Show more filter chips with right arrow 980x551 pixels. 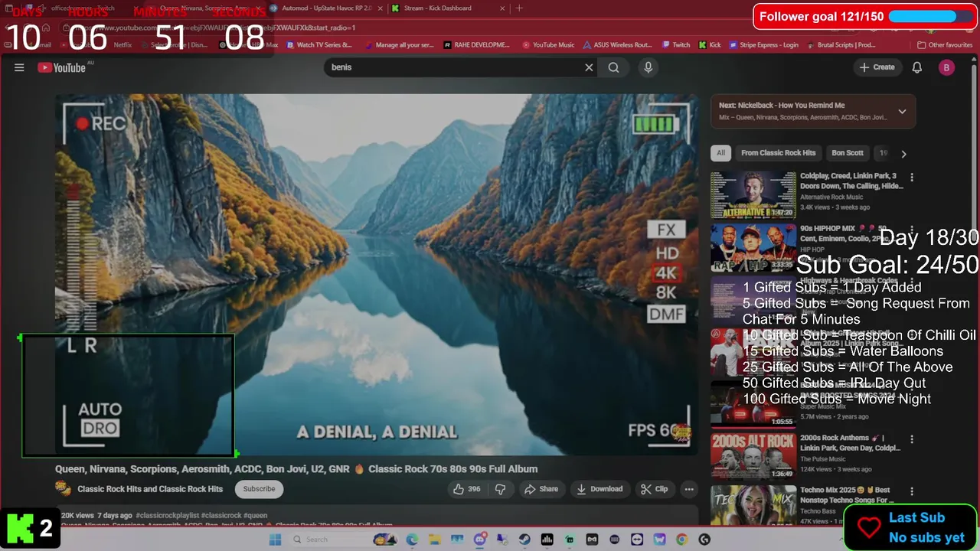tap(903, 153)
